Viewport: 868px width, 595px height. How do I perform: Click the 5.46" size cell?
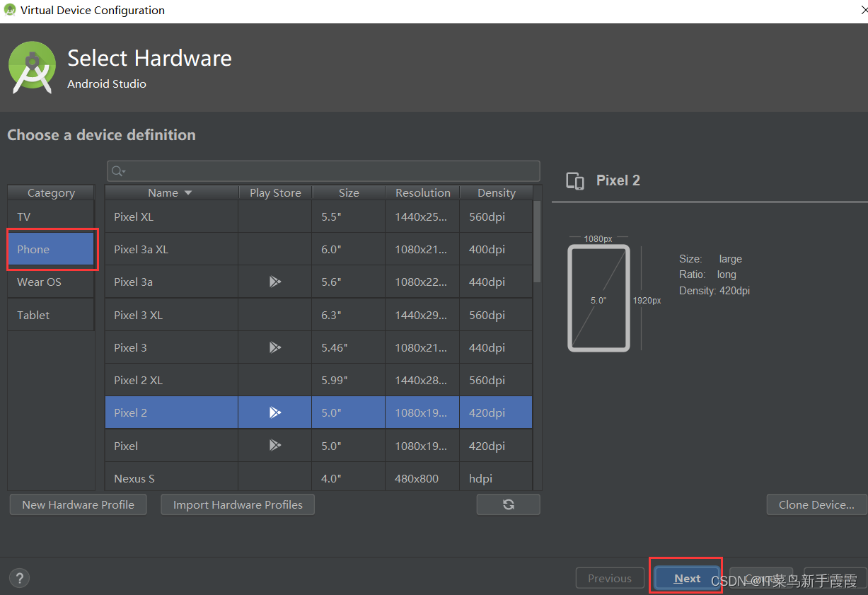click(x=349, y=347)
